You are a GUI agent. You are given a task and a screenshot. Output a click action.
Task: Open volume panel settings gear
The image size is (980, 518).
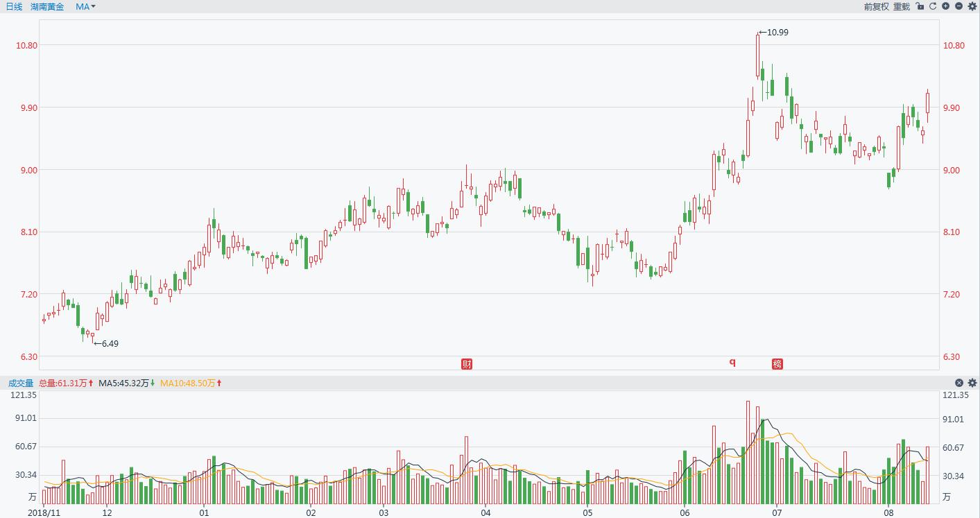pos(972,383)
